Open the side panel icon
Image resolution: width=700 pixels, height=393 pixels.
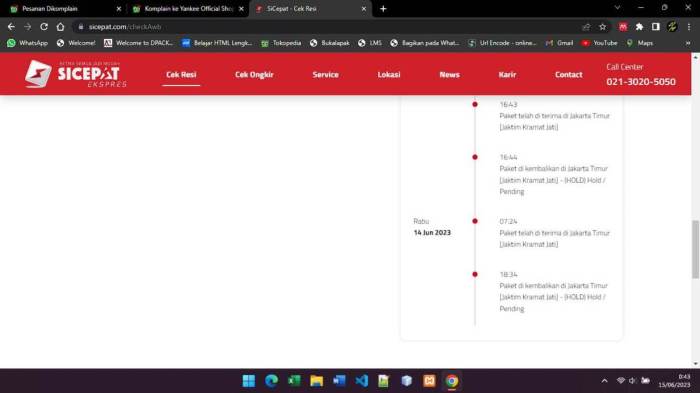coord(655,27)
